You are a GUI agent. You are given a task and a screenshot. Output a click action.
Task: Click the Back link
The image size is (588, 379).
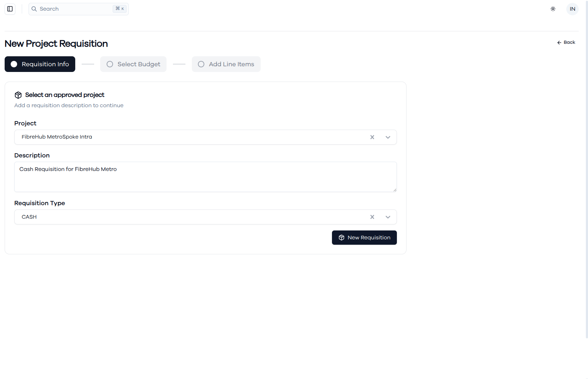click(566, 42)
